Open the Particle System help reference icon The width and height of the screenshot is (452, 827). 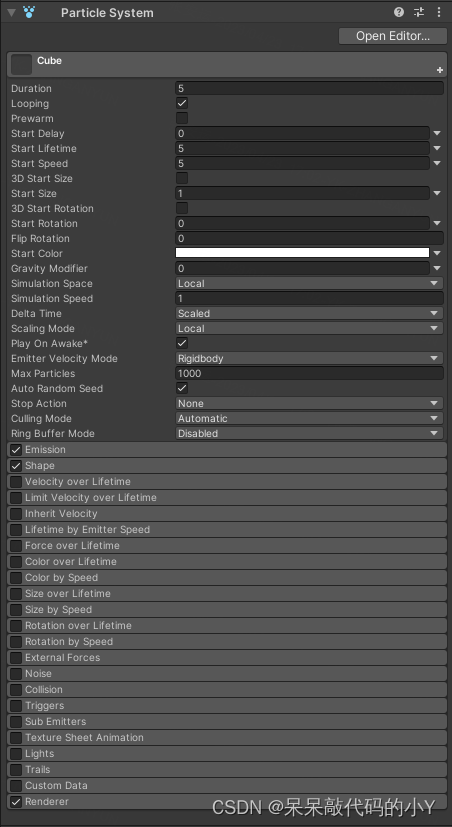pos(399,12)
